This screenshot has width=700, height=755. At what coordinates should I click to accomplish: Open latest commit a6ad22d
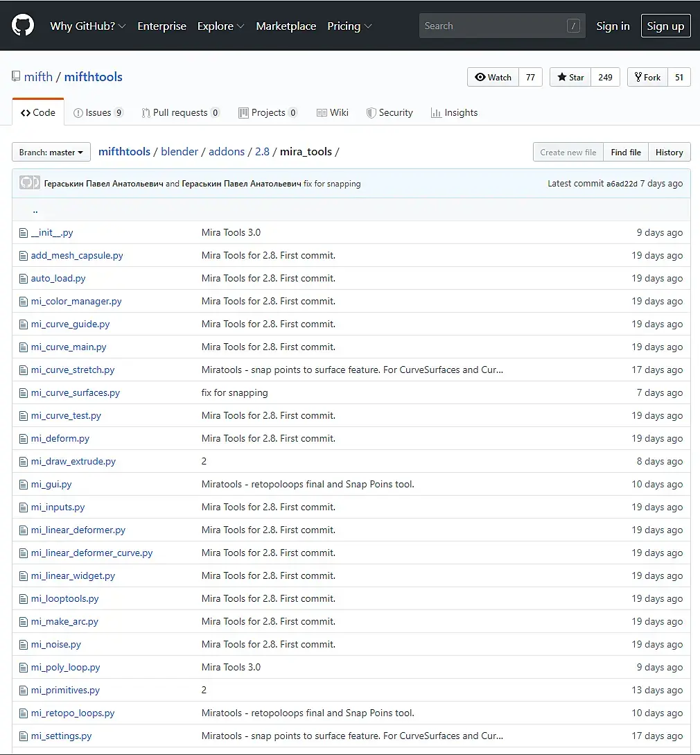(622, 184)
